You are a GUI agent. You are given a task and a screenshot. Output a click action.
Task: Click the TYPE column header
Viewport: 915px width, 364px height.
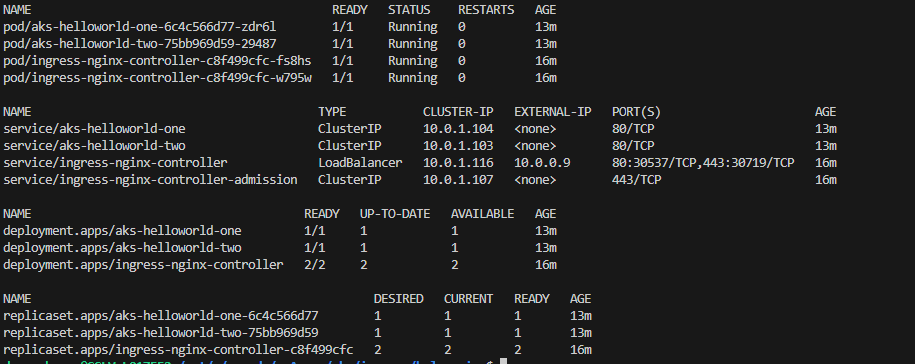tap(332, 111)
